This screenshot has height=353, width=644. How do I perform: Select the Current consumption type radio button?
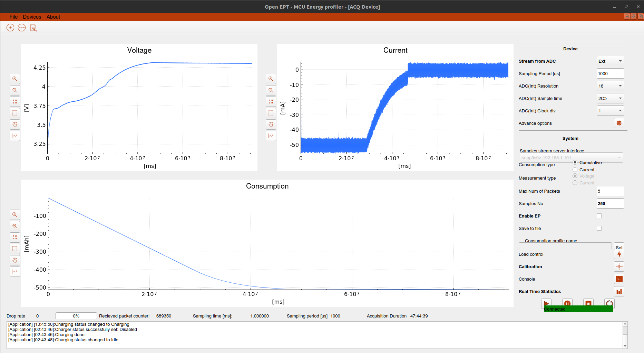tap(575, 170)
